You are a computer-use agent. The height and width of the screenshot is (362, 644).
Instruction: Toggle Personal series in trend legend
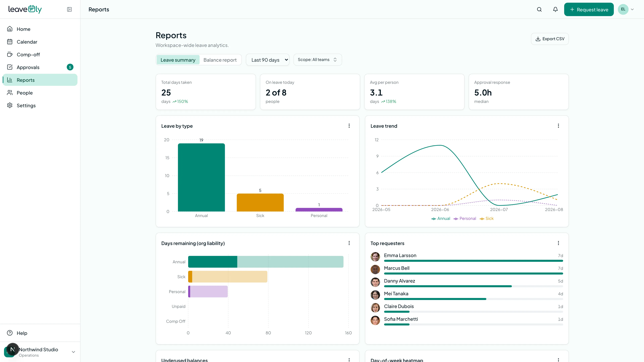(465, 219)
